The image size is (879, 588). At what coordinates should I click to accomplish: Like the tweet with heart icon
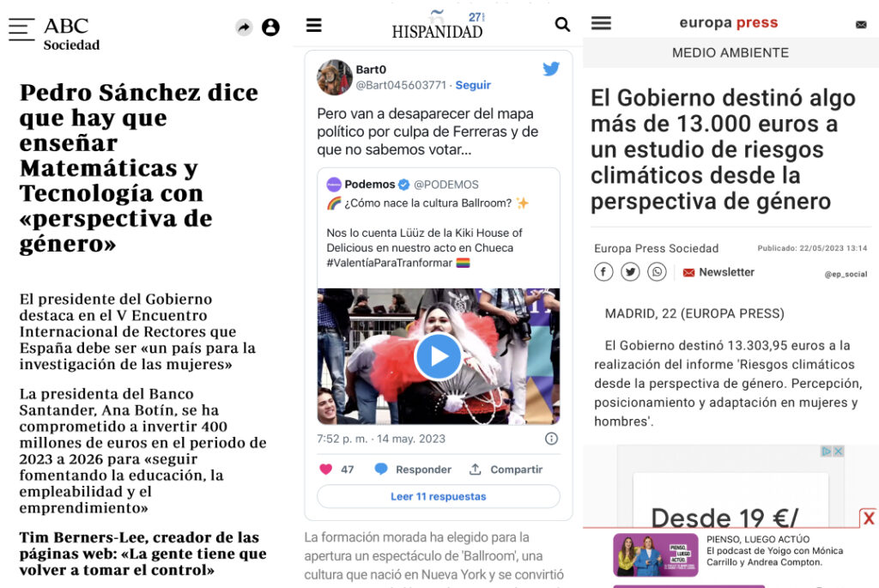click(x=325, y=470)
